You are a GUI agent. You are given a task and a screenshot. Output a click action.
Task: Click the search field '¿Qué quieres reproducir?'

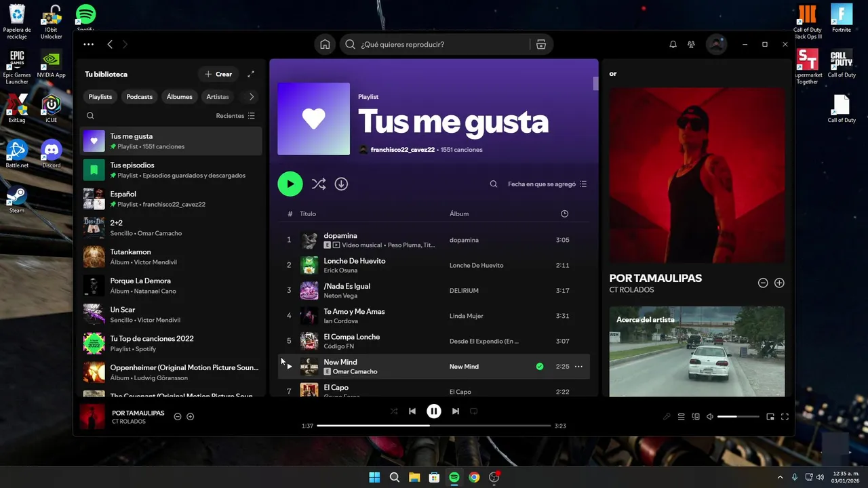(435, 44)
